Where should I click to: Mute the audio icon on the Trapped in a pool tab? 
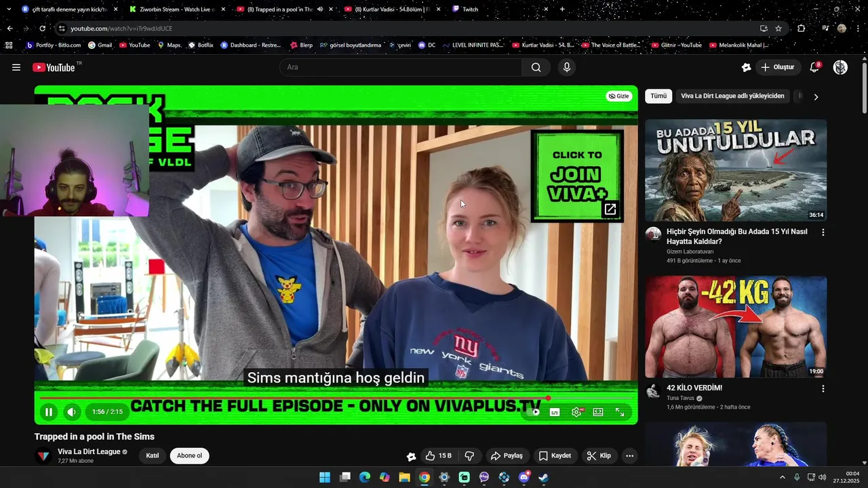(x=319, y=9)
